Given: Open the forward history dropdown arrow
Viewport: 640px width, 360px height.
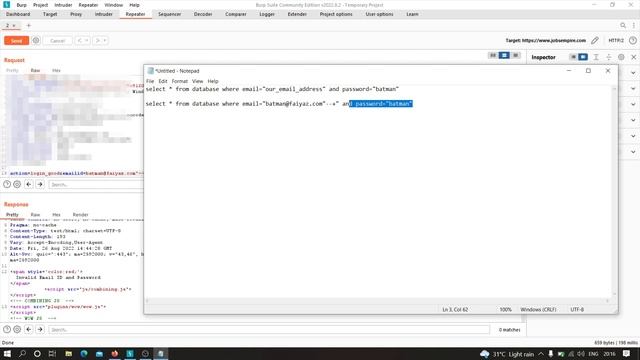Looking at the screenshot, I should click(x=104, y=40).
